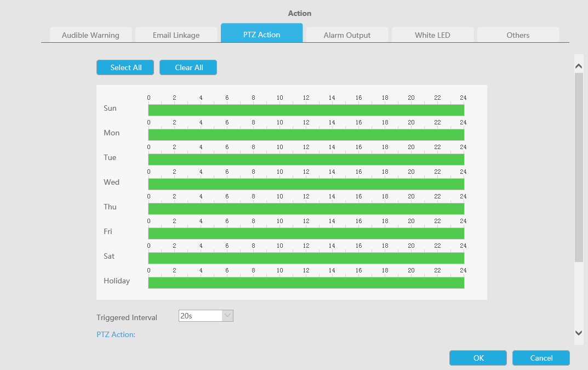Switch to the Others tab
This screenshot has width=588, height=370.
pos(518,35)
